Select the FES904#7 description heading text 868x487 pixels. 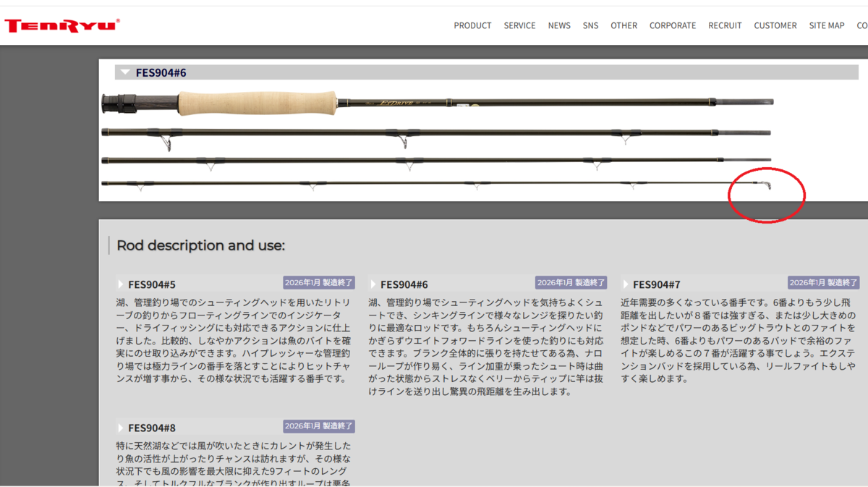(657, 284)
